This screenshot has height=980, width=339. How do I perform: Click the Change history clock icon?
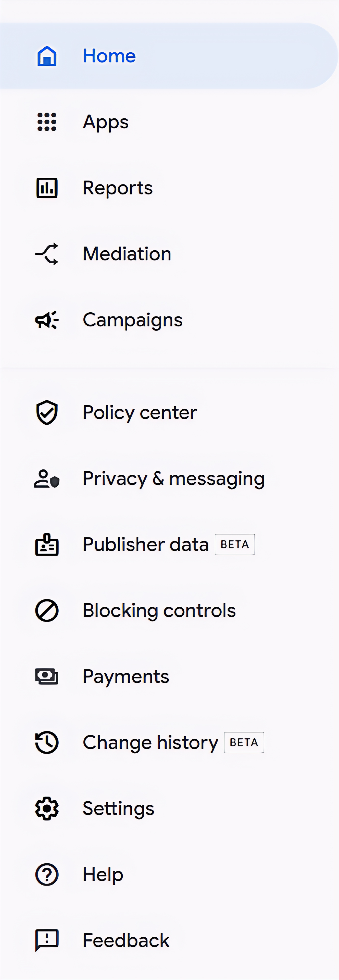(46, 742)
